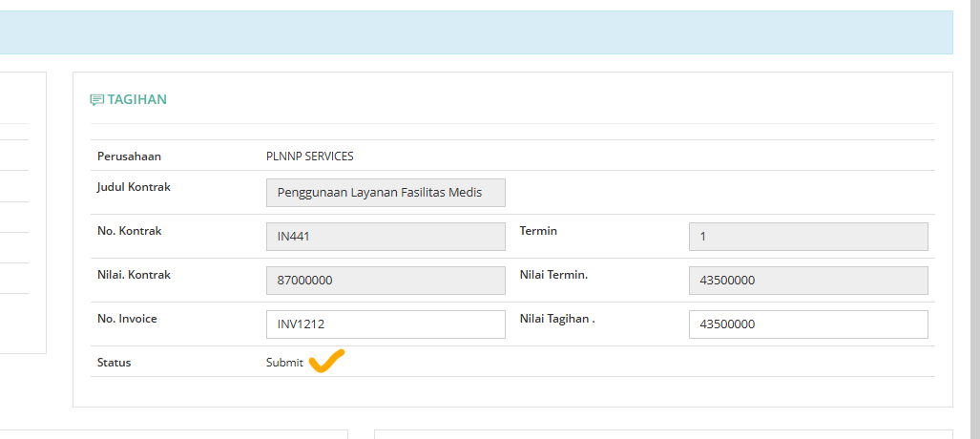Click the PLNNP SERVICES company name
This screenshot has width=980, height=439.
(x=309, y=157)
